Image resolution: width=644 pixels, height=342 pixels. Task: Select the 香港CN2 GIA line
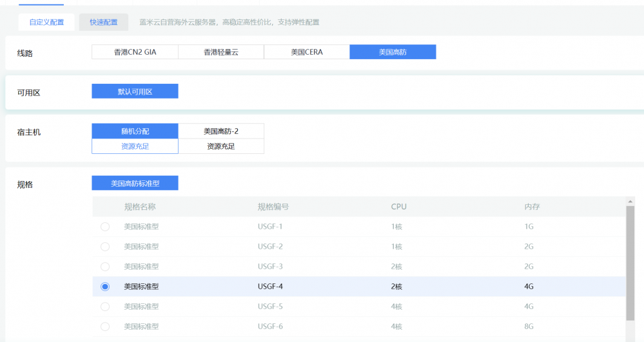135,52
